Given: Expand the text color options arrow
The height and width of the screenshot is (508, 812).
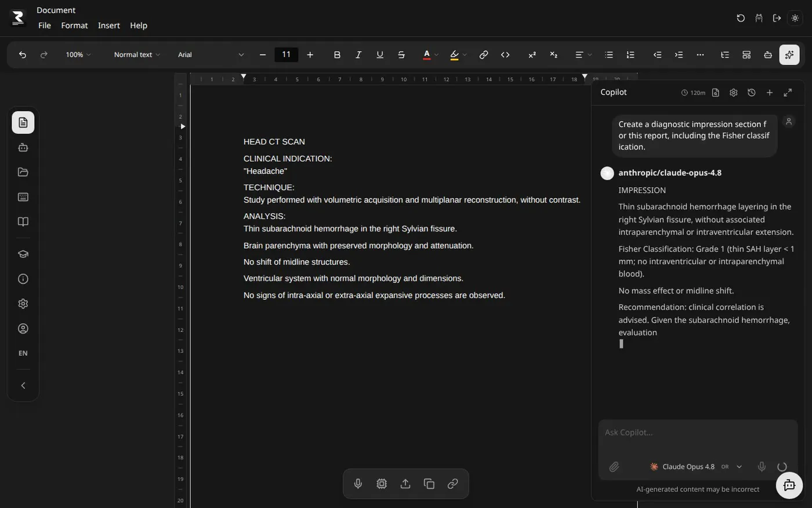Looking at the screenshot, I should (x=436, y=55).
